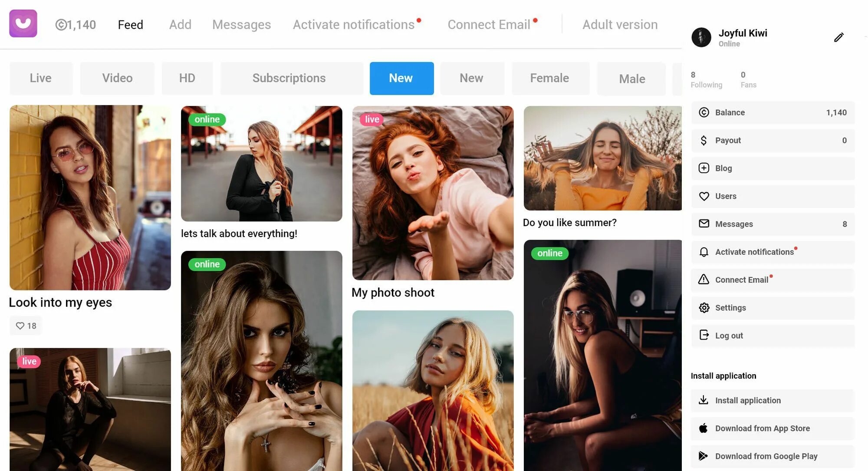Select the New highlighted tab filter
The height and width of the screenshot is (471, 868).
pyautogui.click(x=401, y=78)
